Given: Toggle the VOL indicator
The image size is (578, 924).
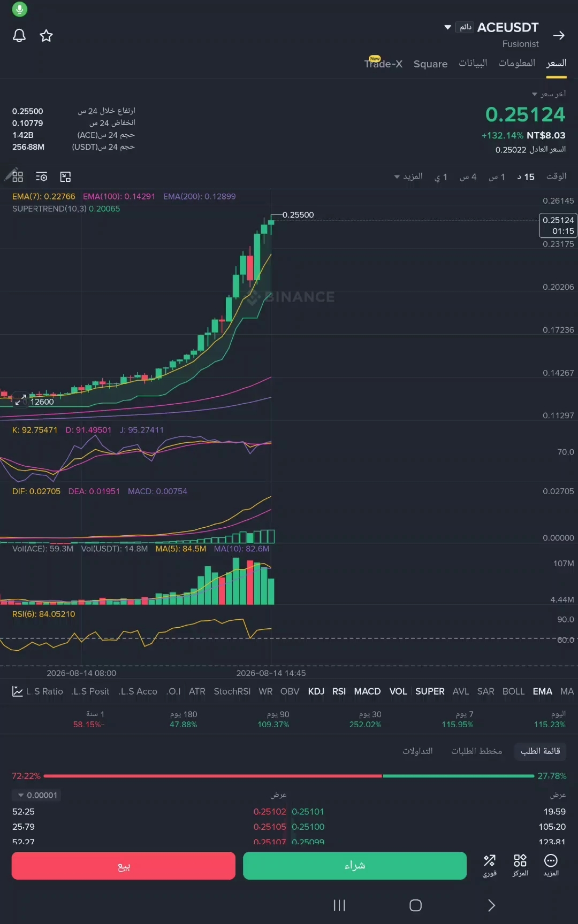Looking at the screenshot, I should tap(398, 691).
